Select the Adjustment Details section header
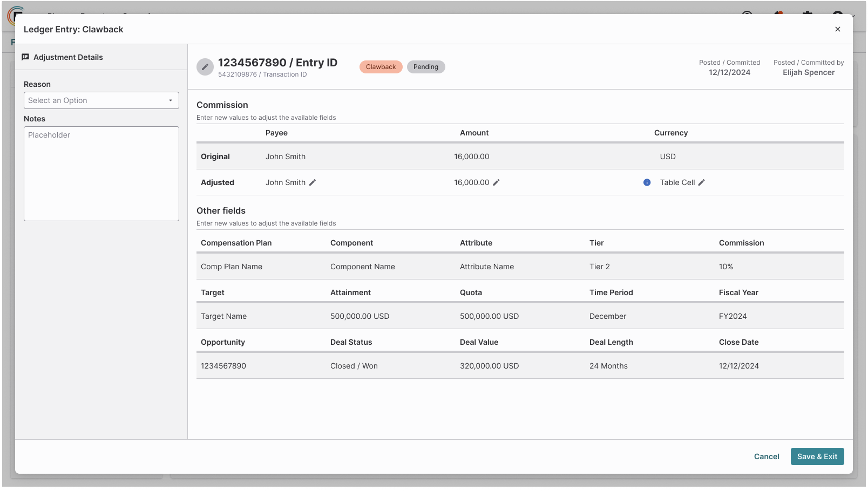Viewport: 868px width, 491px height. [68, 57]
